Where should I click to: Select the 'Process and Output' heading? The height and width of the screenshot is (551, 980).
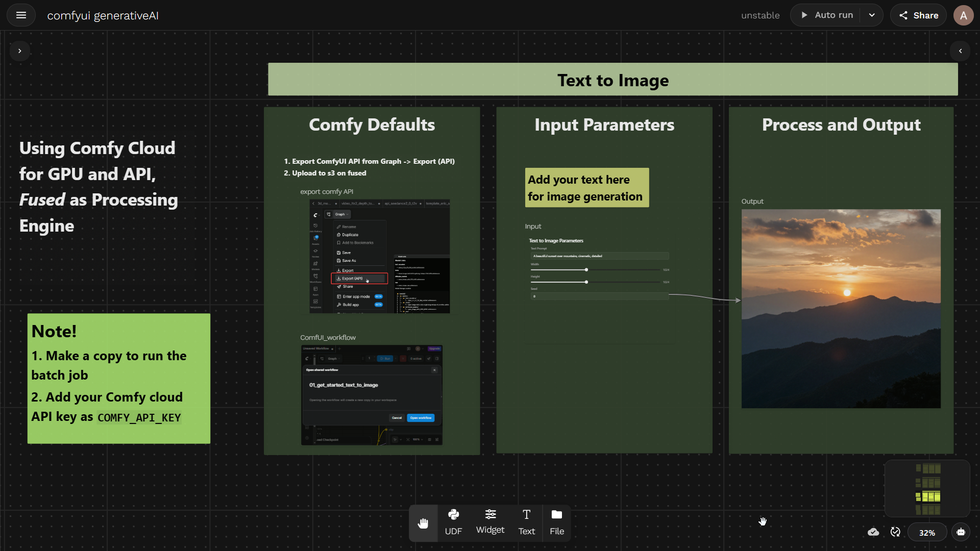coord(841,125)
